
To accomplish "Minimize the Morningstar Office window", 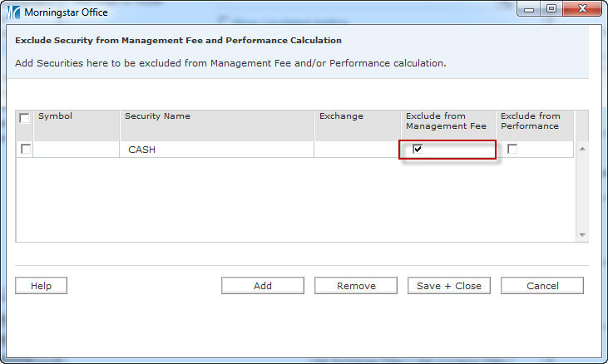I will click(529, 9).
